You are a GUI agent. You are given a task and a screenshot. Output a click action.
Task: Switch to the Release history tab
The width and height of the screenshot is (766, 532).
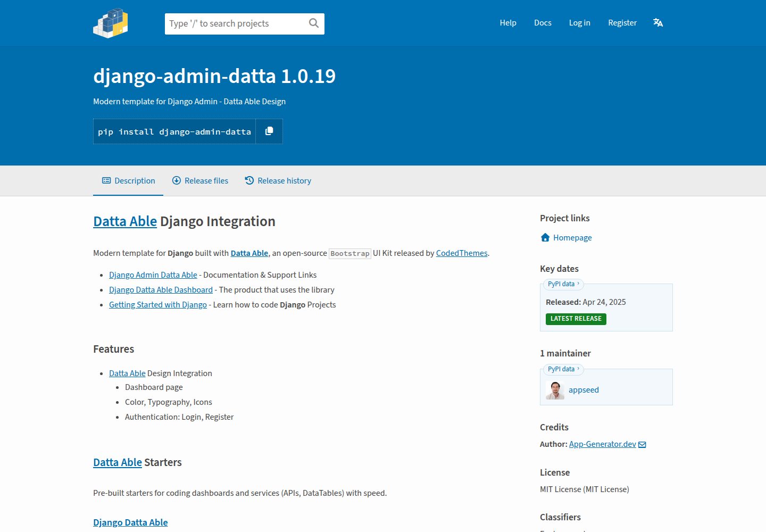pyautogui.click(x=278, y=181)
